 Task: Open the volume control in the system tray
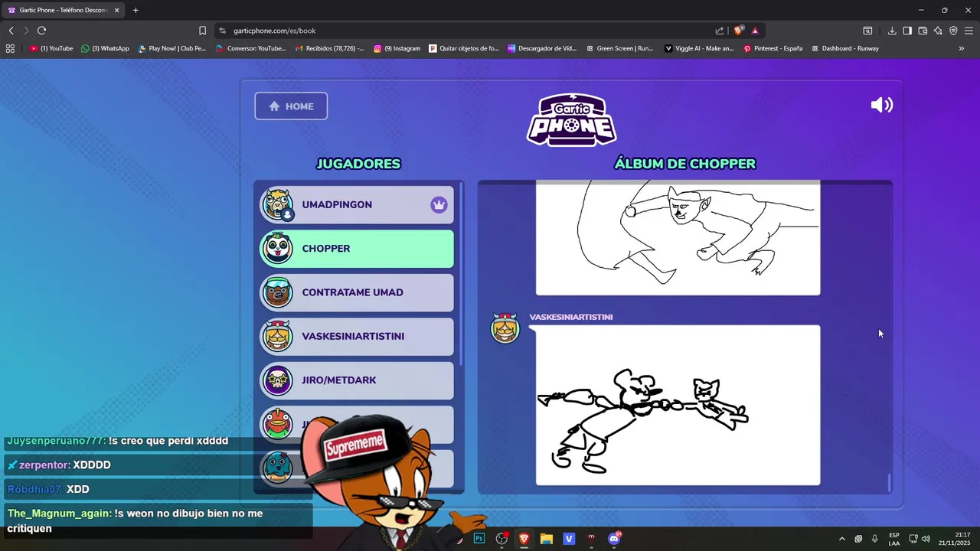[926, 539]
